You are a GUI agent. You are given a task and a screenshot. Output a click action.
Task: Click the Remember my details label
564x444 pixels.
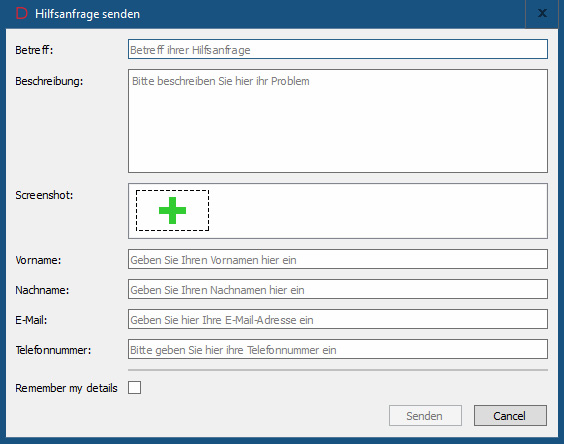click(x=66, y=388)
